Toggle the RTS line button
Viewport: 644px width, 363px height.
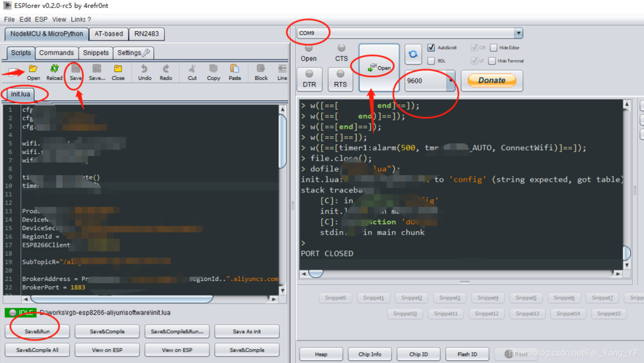pyautogui.click(x=340, y=79)
